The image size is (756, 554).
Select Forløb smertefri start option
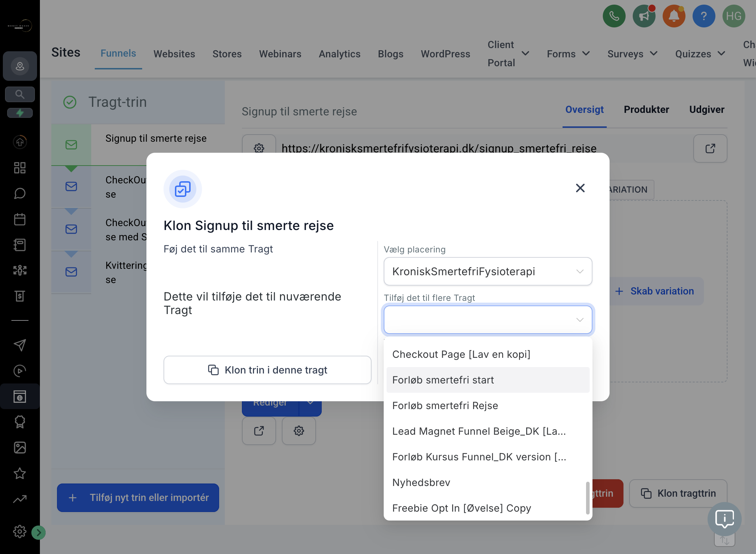pyautogui.click(x=488, y=380)
